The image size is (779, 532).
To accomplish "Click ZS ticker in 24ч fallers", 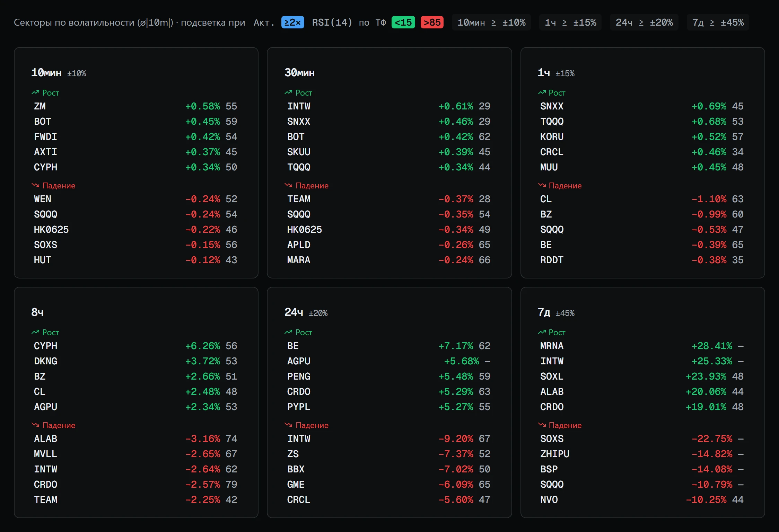I will [x=293, y=454].
